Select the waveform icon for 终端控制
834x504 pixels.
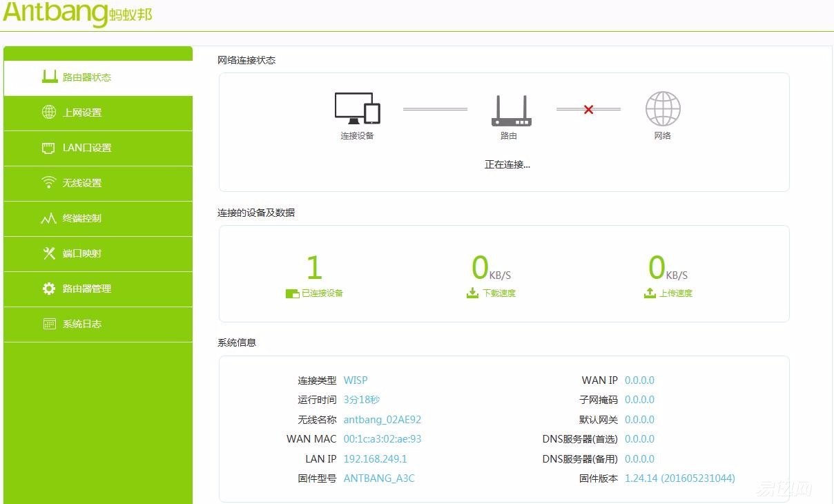coord(49,218)
